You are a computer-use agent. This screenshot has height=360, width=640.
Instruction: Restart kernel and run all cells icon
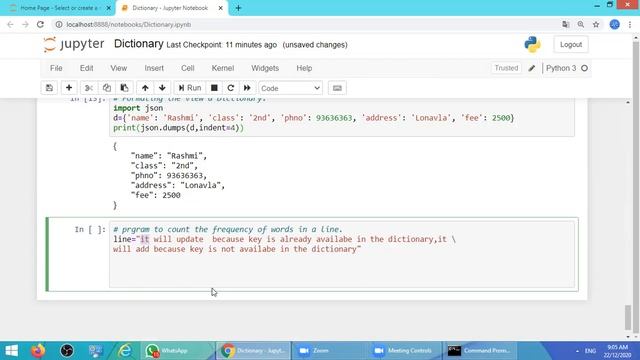pos(247,88)
